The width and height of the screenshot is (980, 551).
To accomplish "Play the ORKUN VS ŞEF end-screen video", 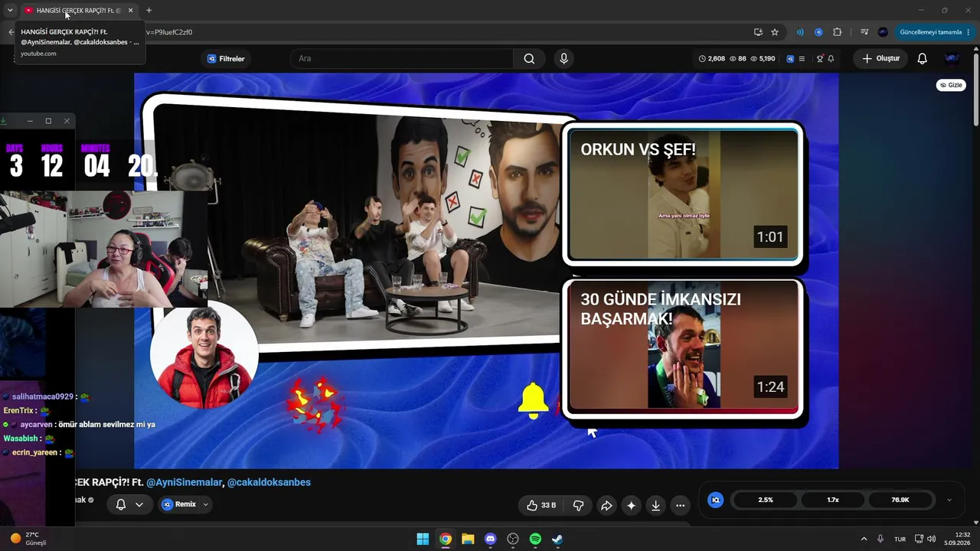I will (x=683, y=194).
